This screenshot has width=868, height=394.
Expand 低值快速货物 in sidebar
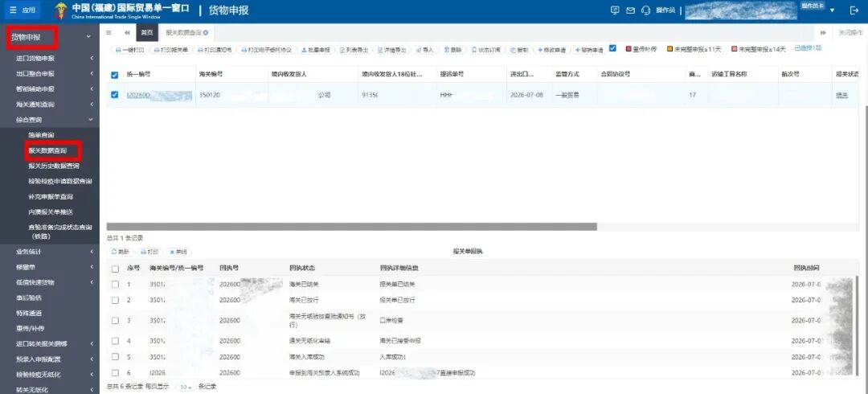point(50,282)
